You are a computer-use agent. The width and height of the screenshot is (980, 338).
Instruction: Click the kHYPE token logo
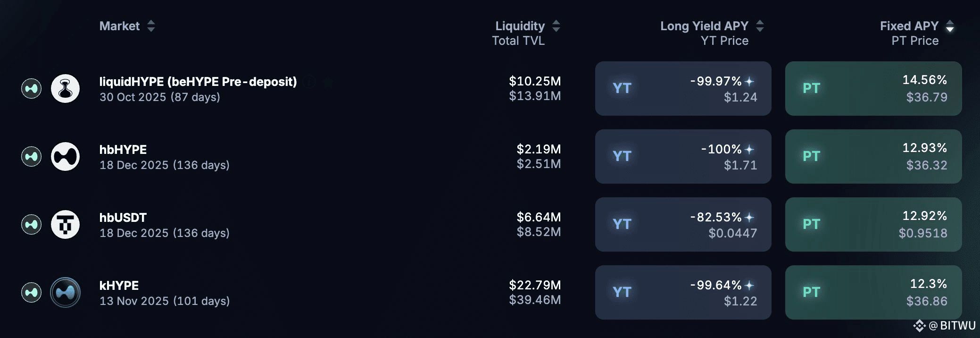(65, 292)
